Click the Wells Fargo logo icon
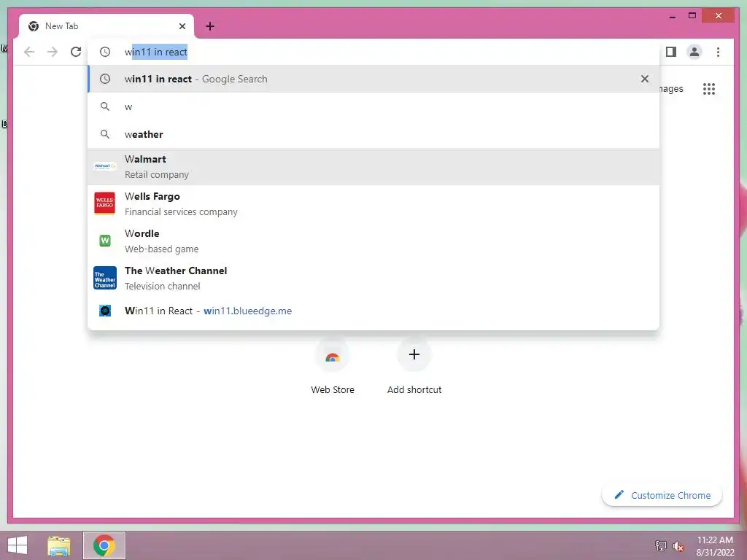The width and height of the screenshot is (747, 560). pos(105,203)
